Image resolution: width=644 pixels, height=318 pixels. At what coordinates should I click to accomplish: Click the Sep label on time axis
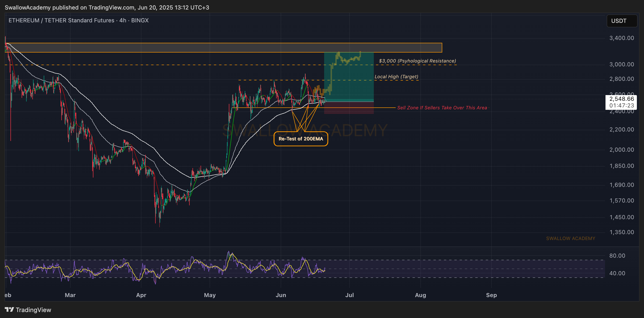click(x=491, y=295)
